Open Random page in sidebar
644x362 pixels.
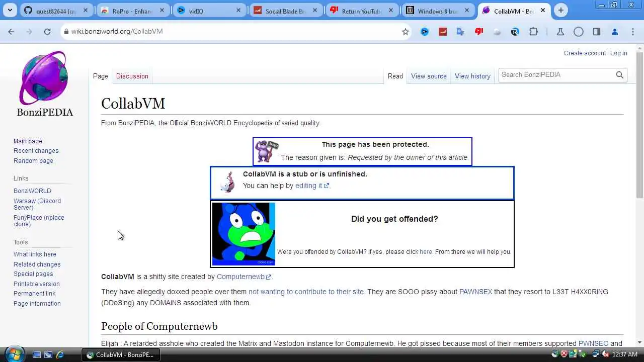[x=33, y=161]
